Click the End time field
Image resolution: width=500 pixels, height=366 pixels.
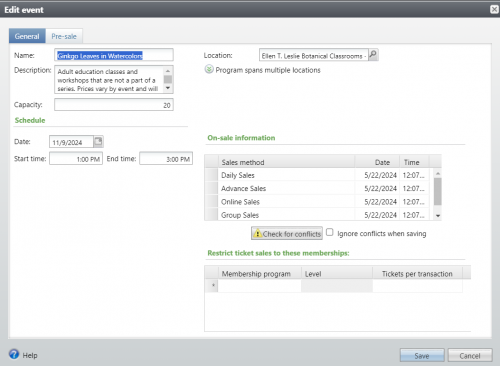click(166, 159)
